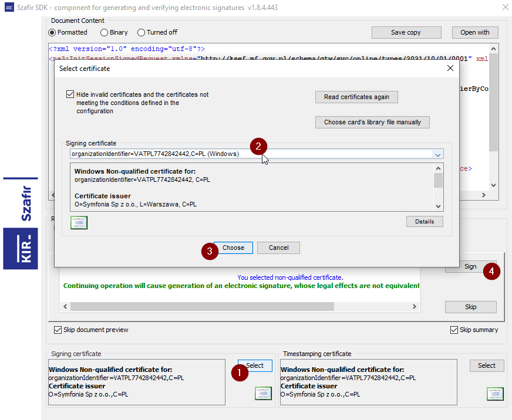Viewport: 512px width, 420px height.
Task: Click scroll up arrow of document content pane
Action: (x=493, y=49)
